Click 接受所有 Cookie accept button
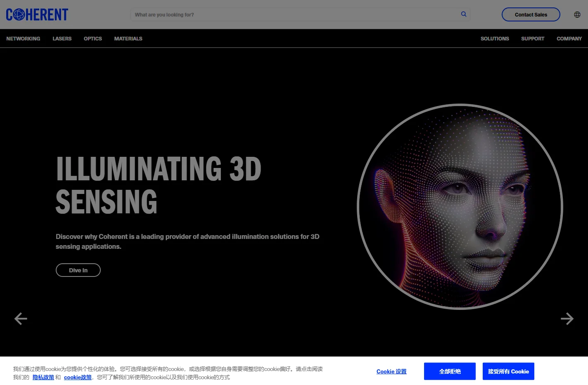Image resolution: width=588 pixels, height=385 pixels. point(508,371)
